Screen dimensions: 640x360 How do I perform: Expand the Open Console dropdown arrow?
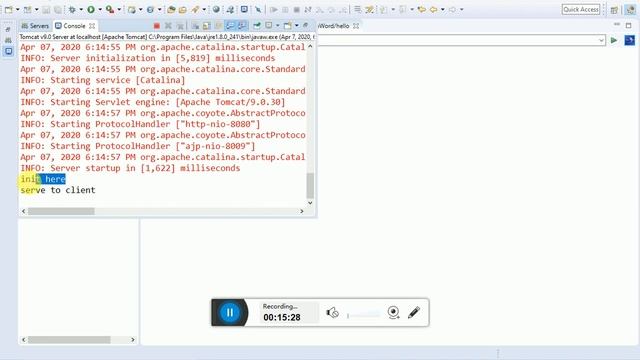[296, 26]
